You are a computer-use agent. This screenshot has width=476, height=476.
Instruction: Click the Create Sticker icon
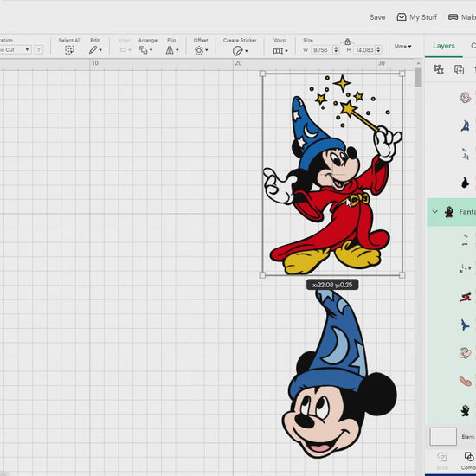240,51
